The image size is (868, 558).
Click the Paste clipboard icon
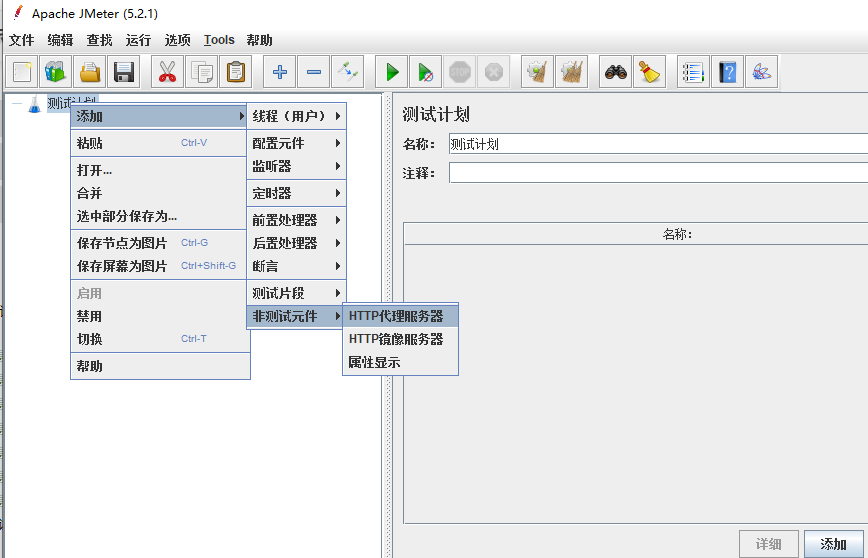point(236,72)
